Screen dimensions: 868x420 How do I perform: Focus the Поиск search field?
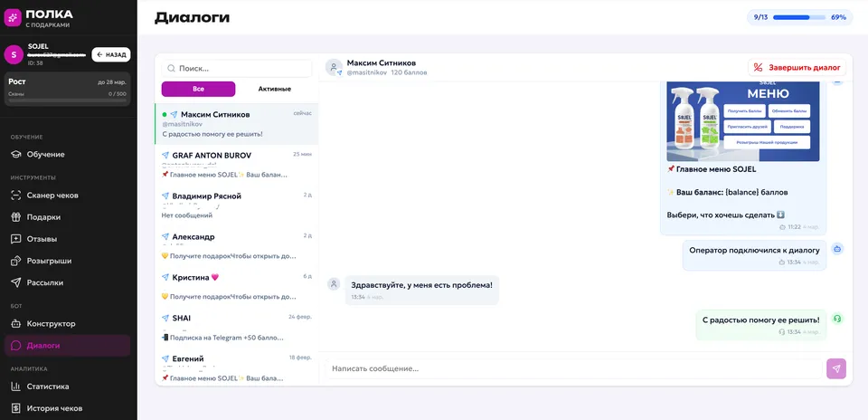(x=237, y=68)
